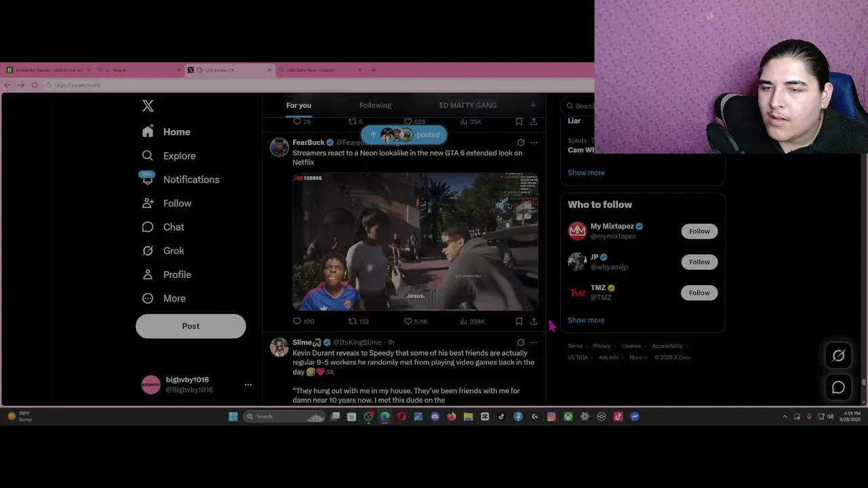Share the top post with 628 likes
868x488 pixels.
[534, 121]
